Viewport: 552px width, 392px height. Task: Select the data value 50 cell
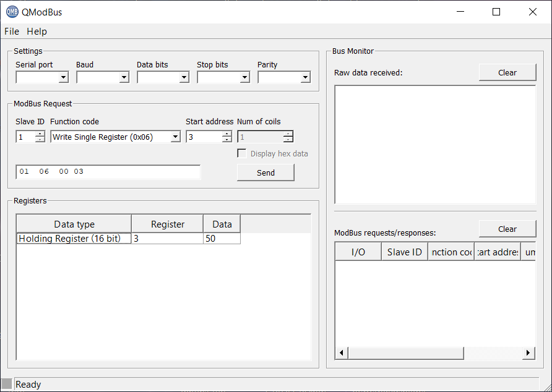click(222, 238)
